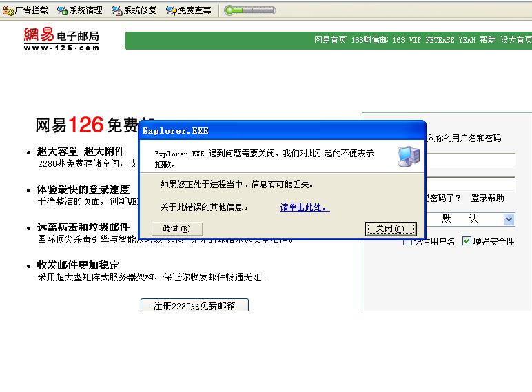532x392 pixels.
Task: Click the Explorer.EXE dialog title bar
Action: tap(282, 131)
